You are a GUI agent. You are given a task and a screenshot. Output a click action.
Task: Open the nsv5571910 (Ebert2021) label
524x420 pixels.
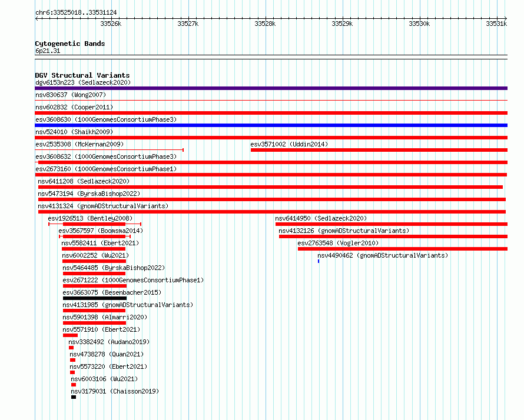click(x=101, y=329)
